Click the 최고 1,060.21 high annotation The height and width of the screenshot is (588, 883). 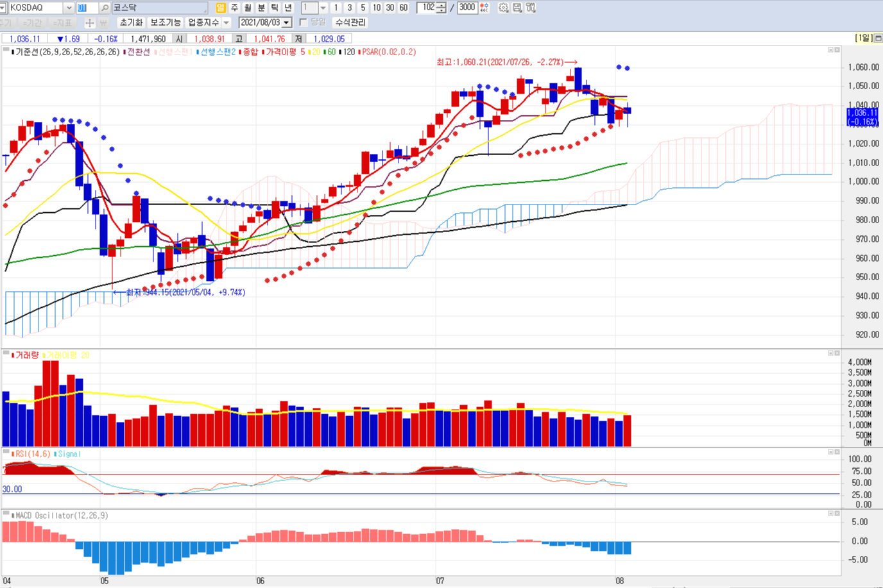[507, 62]
